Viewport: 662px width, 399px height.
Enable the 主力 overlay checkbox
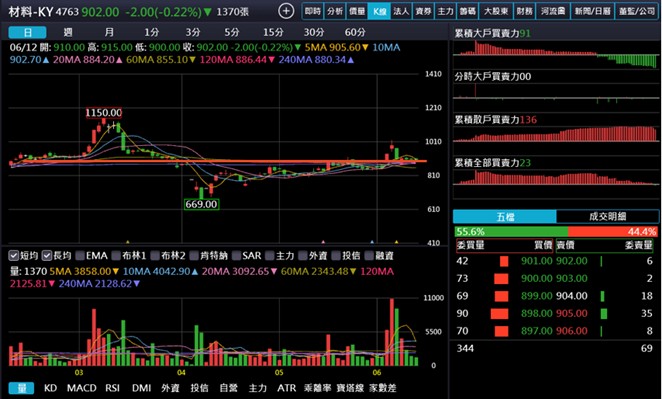270,255
